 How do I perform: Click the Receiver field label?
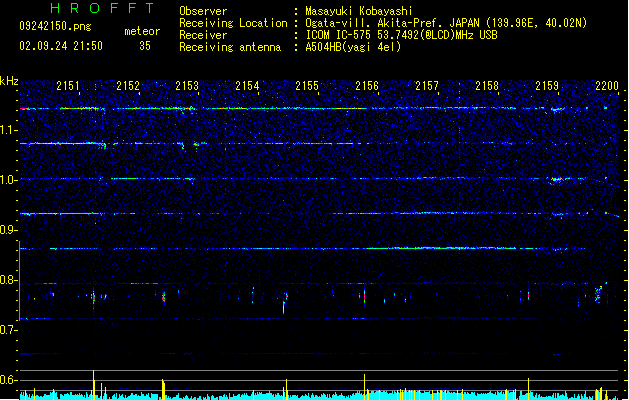(x=203, y=35)
